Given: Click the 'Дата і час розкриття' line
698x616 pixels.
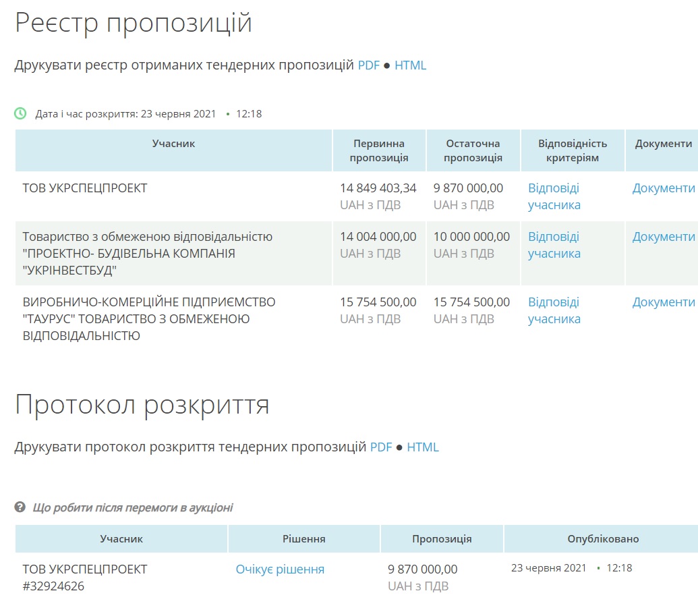Looking at the screenshot, I should click(148, 114).
